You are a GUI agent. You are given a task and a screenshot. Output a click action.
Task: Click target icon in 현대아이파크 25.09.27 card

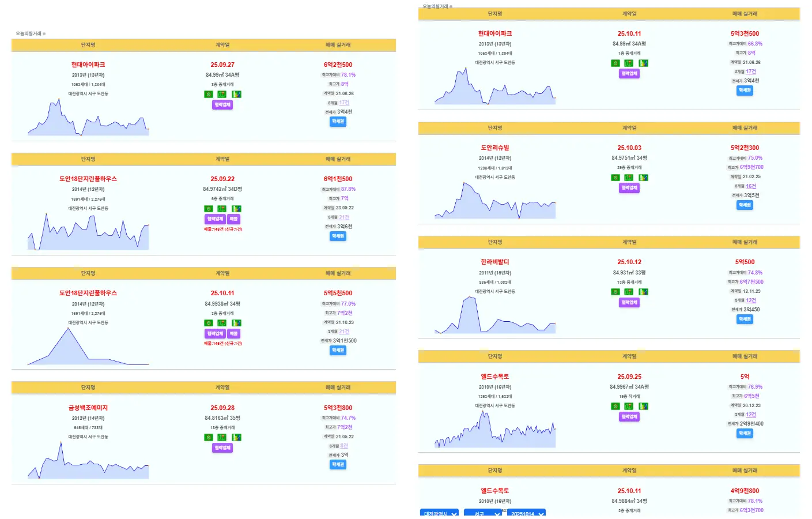point(209,95)
